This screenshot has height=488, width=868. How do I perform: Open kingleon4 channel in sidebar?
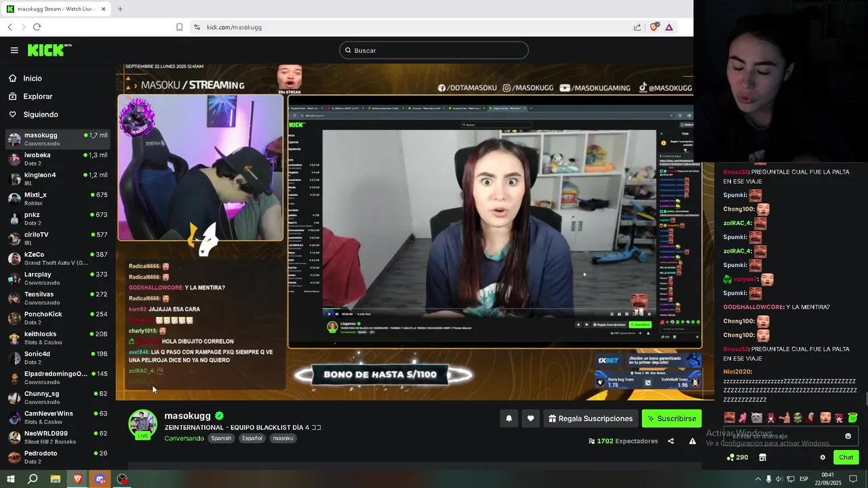click(x=58, y=179)
